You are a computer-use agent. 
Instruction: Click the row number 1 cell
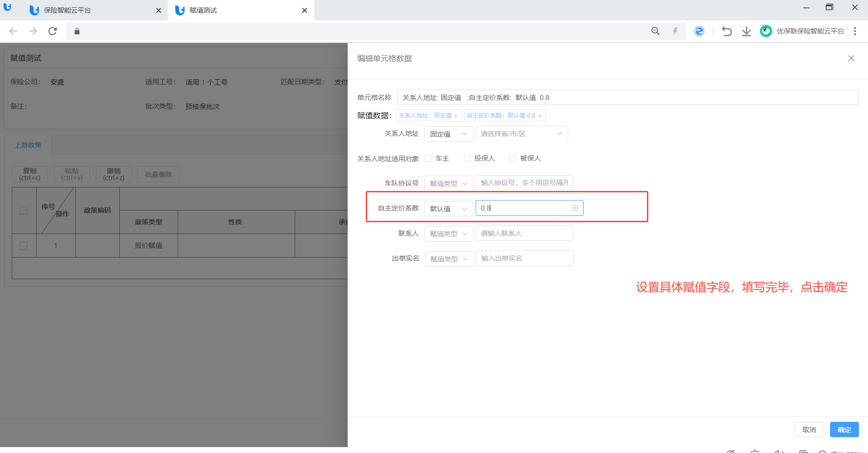pos(56,246)
